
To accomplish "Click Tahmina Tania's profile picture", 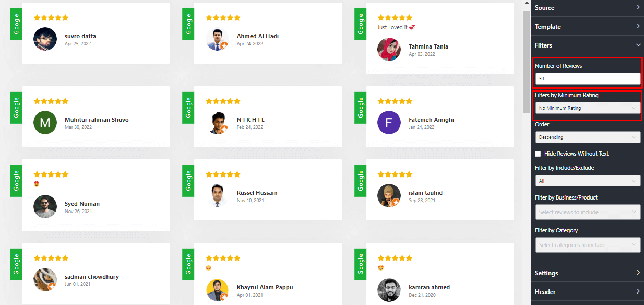I will tap(389, 50).
